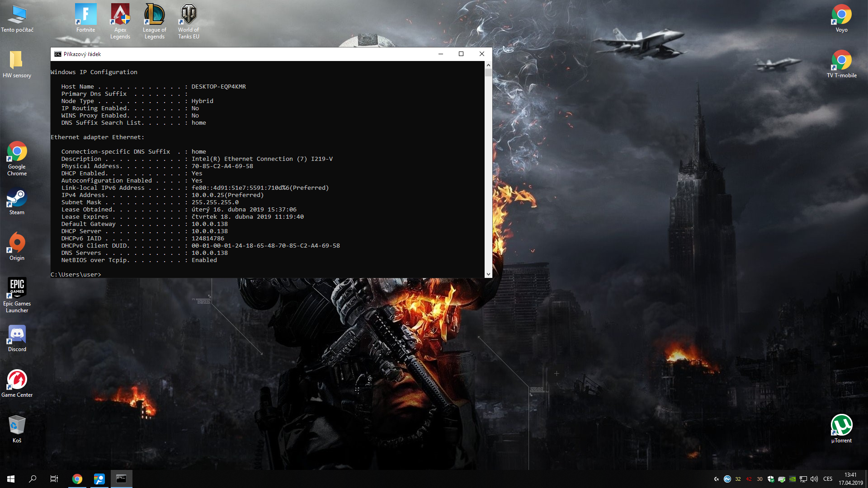Open Windows Security shield in tray
The height and width of the screenshot is (488, 868).
pos(771,479)
